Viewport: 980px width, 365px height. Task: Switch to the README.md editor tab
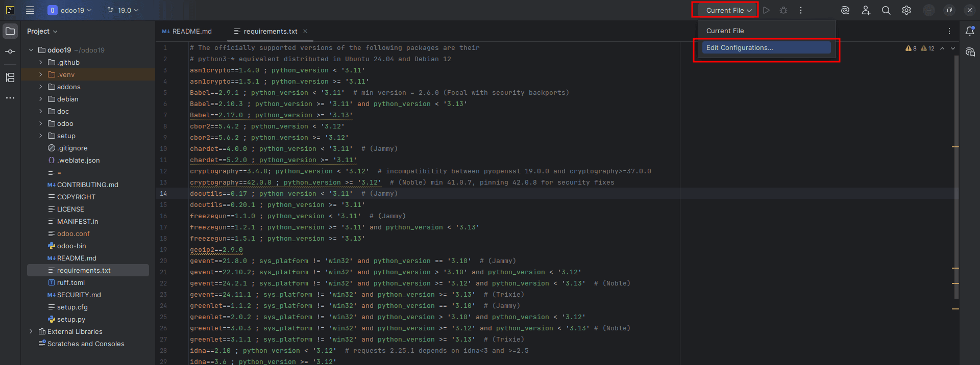point(187,31)
